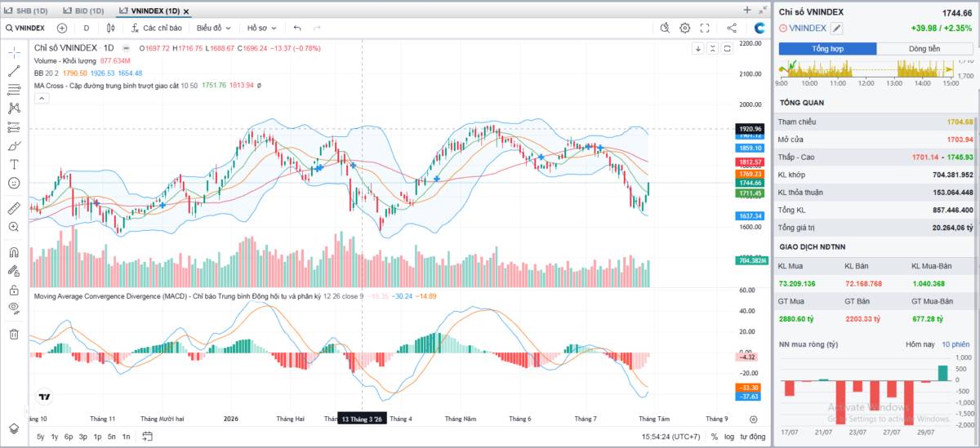Click the trash remove drawings icon
This screenshot has width=980, height=448.
pos(14,334)
